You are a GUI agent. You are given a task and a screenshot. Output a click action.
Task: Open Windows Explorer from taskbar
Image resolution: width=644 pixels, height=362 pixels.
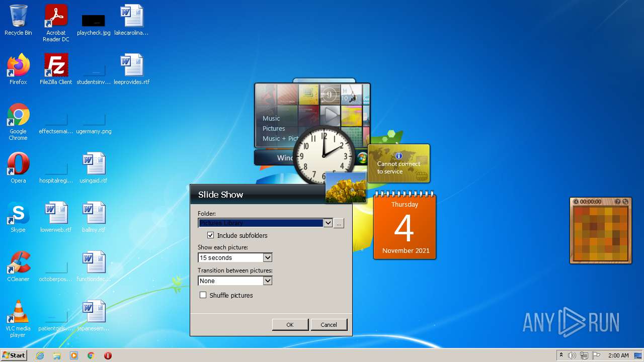point(57,355)
